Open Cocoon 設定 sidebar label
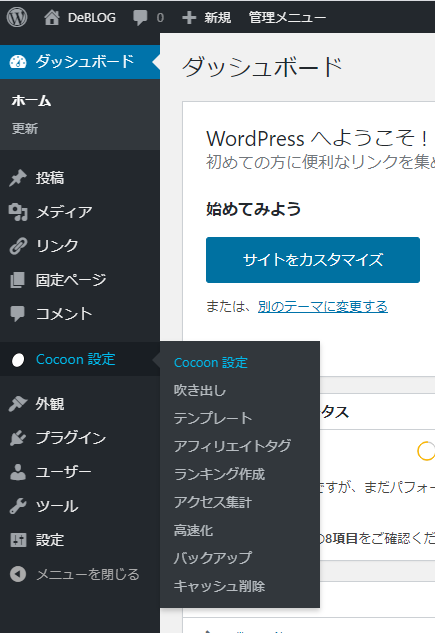Viewport: 435px width, 633px height. coord(75,359)
